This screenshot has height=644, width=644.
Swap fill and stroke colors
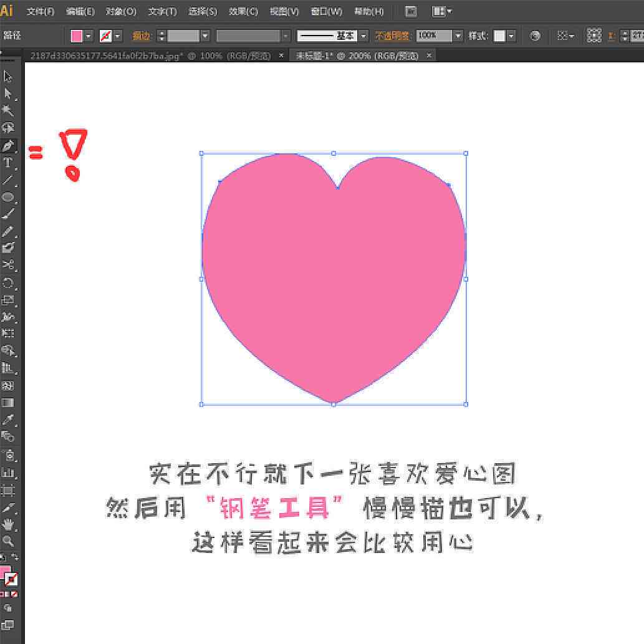(15, 557)
